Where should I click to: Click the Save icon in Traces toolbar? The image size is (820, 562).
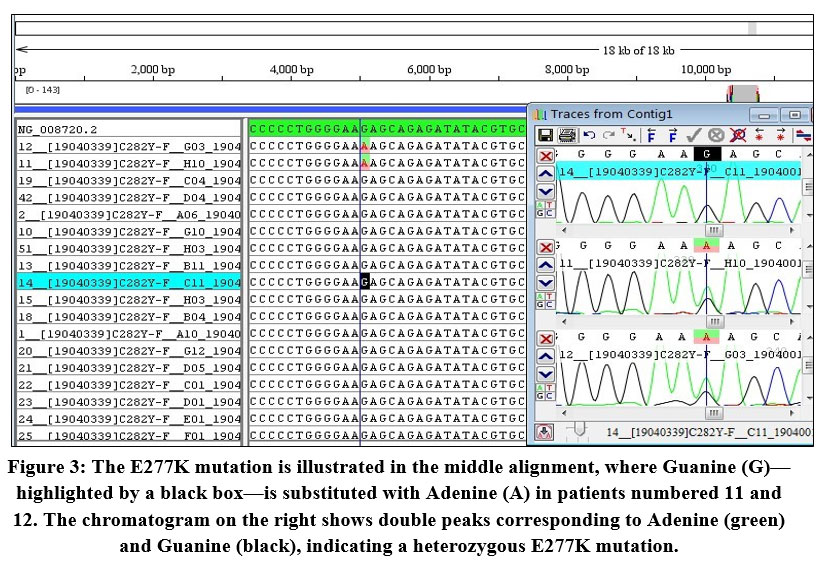coord(546,135)
